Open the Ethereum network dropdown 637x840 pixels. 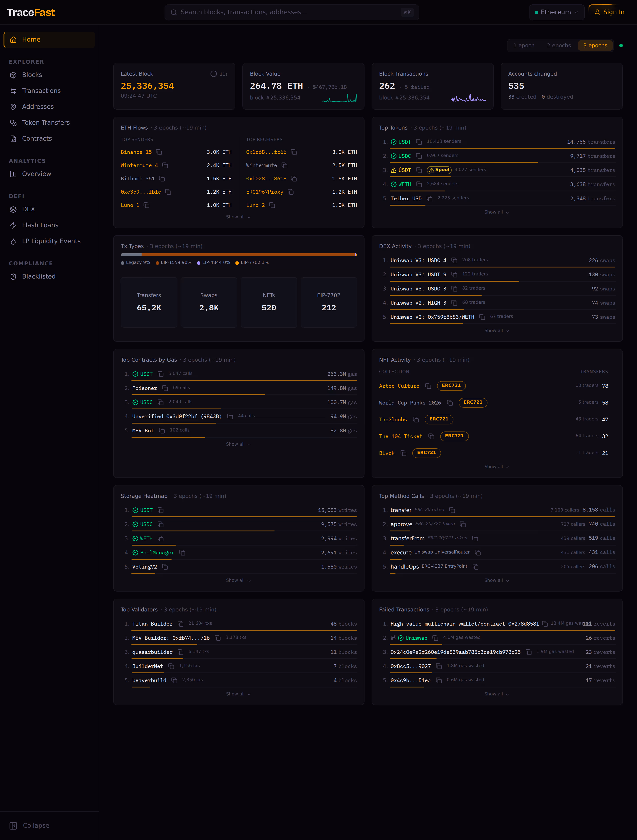click(556, 12)
